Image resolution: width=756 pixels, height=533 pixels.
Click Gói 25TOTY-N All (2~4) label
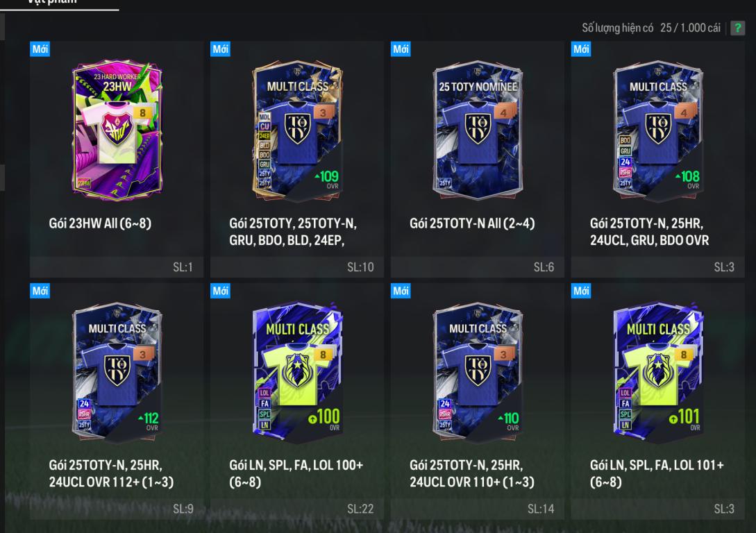pos(472,223)
